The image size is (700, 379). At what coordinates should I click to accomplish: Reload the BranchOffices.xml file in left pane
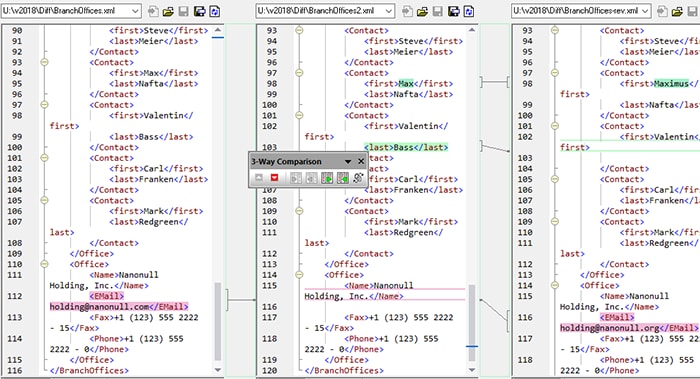tap(215, 12)
